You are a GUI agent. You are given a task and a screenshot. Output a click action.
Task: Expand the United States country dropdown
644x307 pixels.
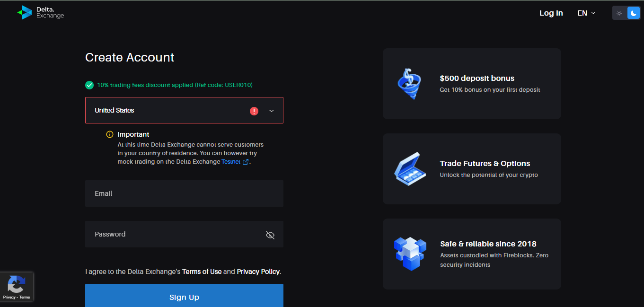click(x=170, y=111)
